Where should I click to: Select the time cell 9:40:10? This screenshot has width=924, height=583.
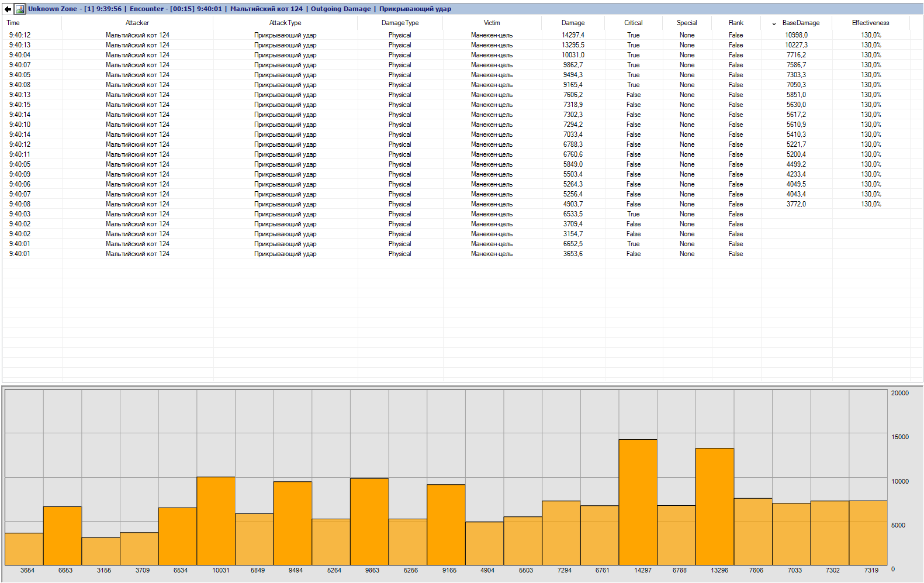[20, 125]
